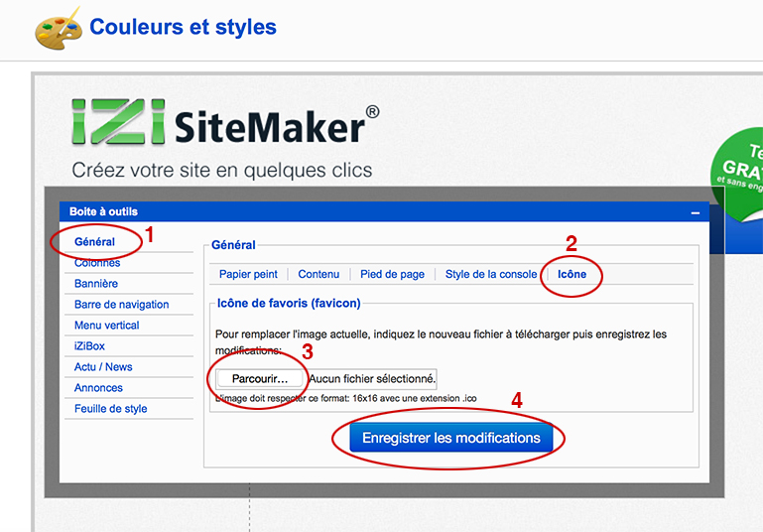Click the Couleurs et styles page title
Viewport: 763px width, 532px height.
[x=183, y=27]
